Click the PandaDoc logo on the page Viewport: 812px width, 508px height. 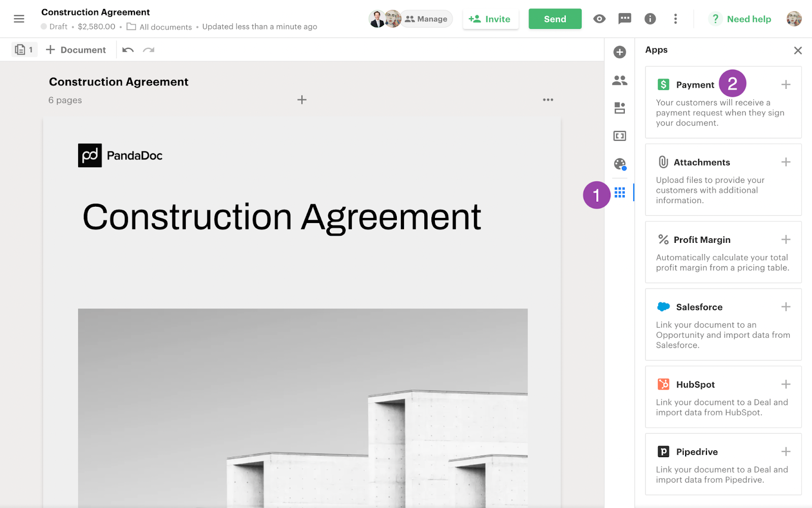point(120,155)
